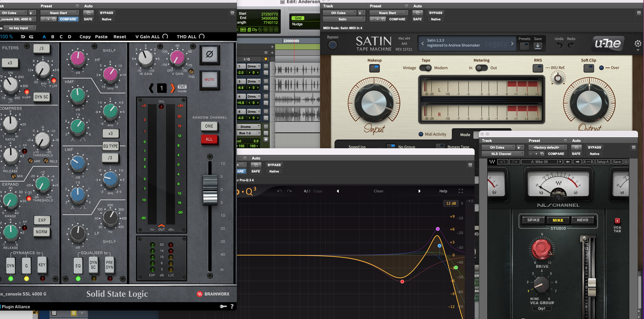This screenshot has height=319, width=644.
Task: Click Satin Save preset download icon
Action: (538, 46)
